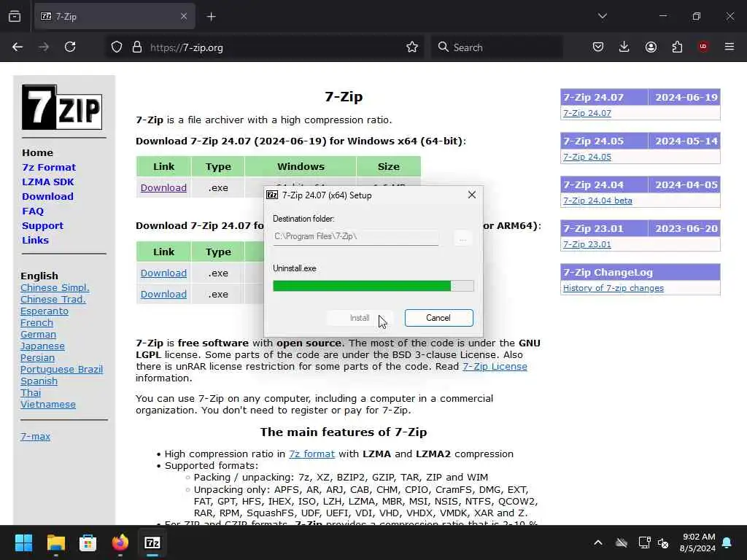
Task: Click the disabled Install button
Action: pyautogui.click(x=360, y=318)
